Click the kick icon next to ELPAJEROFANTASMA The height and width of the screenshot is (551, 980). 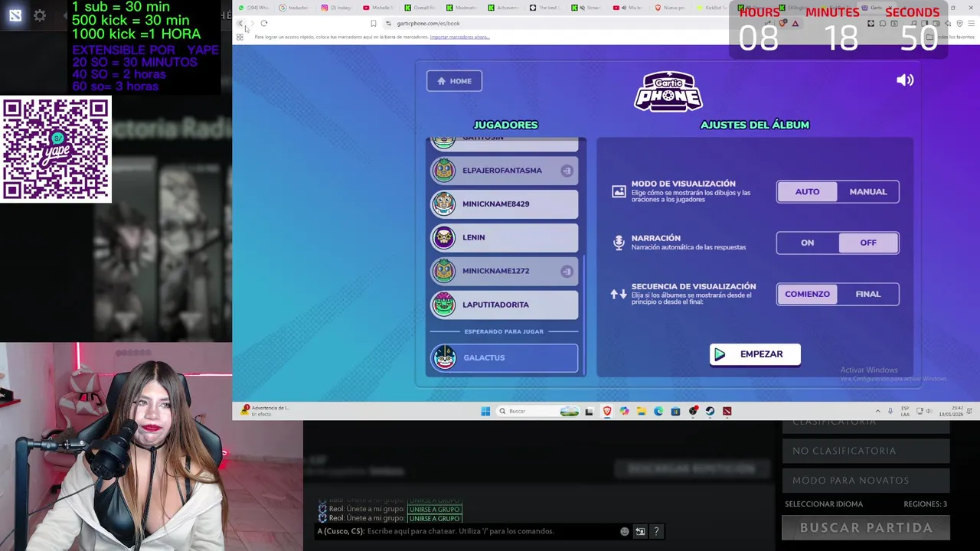click(567, 171)
